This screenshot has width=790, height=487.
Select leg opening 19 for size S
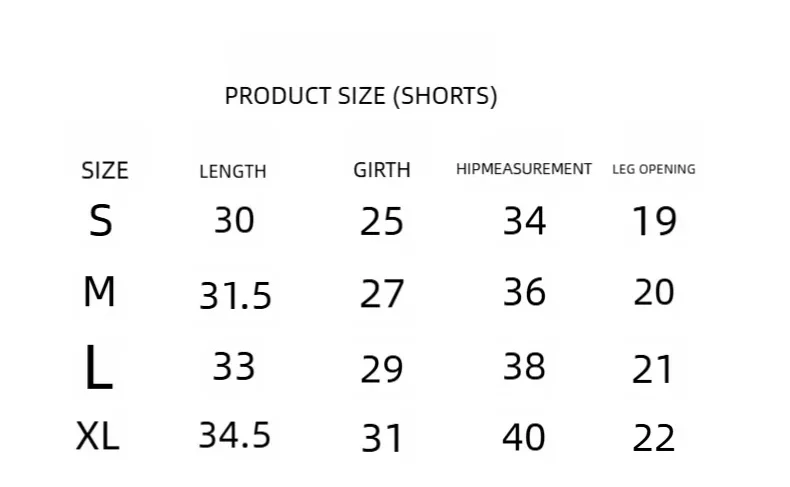[655, 221]
